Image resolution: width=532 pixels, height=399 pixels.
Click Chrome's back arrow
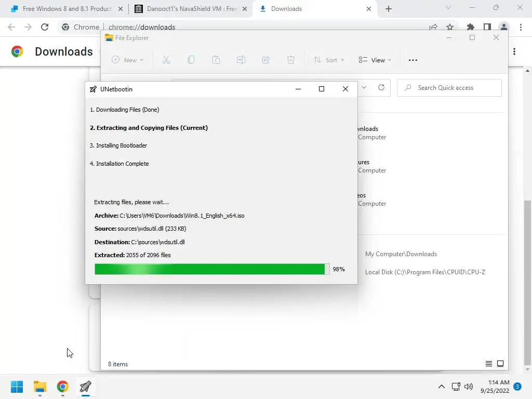click(x=11, y=27)
